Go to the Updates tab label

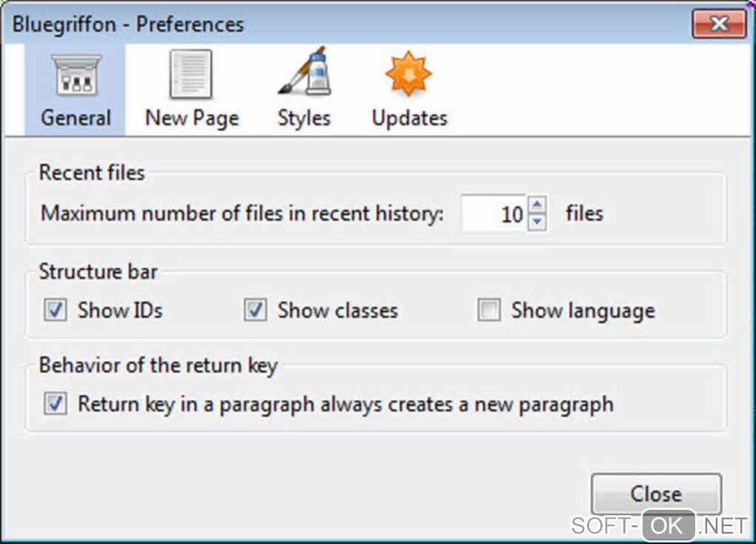pos(409,118)
